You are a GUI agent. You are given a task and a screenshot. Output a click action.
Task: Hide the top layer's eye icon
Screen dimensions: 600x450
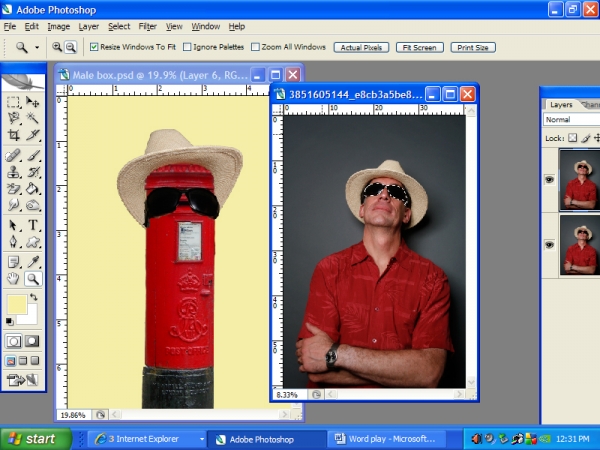point(549,179)
